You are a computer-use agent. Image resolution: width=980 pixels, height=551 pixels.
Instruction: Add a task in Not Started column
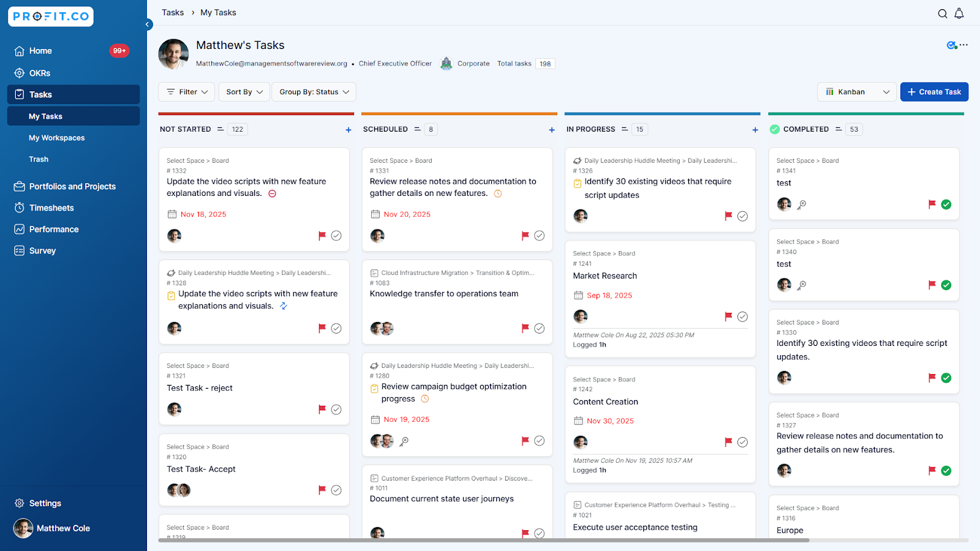pos(349,130)
